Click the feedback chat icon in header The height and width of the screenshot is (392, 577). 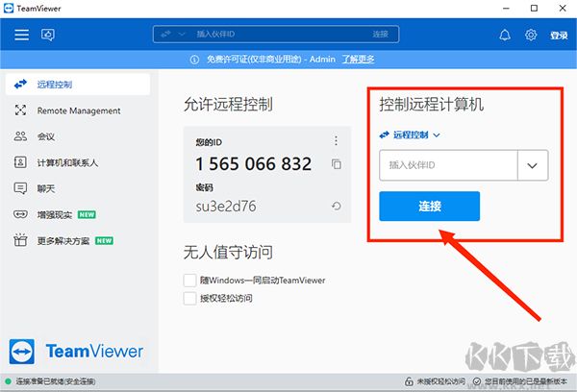click(x=48, y=35)
